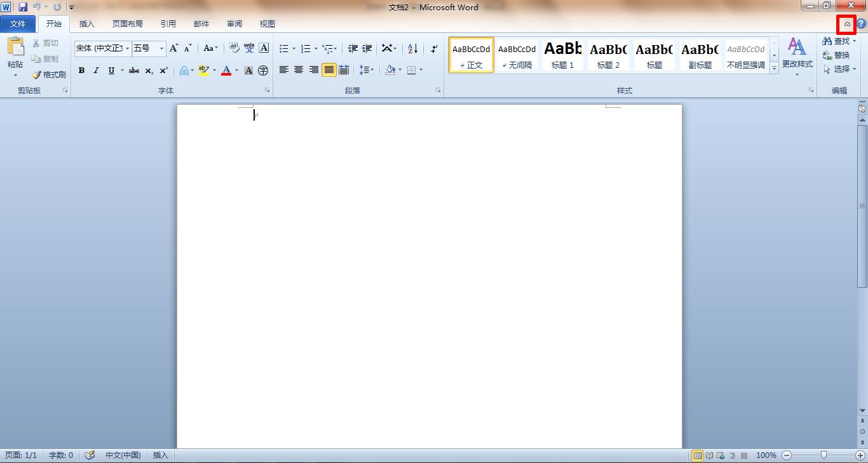Click Select (选择) in Editing group

coord(839,69)
